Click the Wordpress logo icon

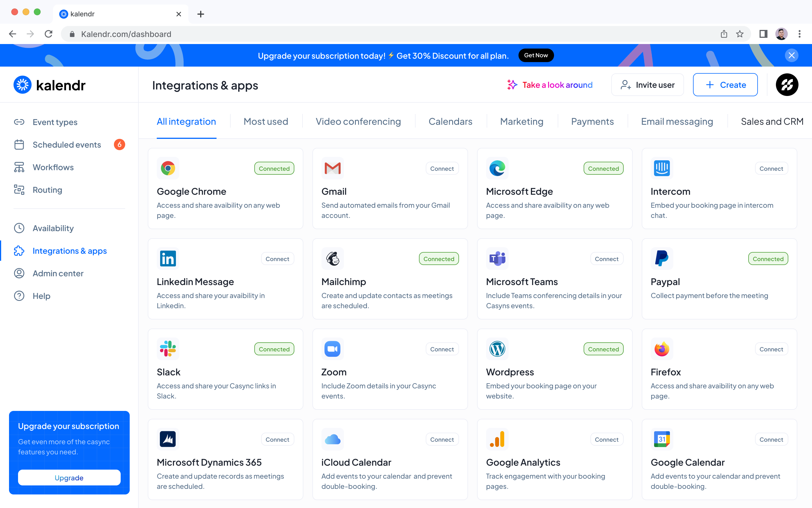click(497, 349)
